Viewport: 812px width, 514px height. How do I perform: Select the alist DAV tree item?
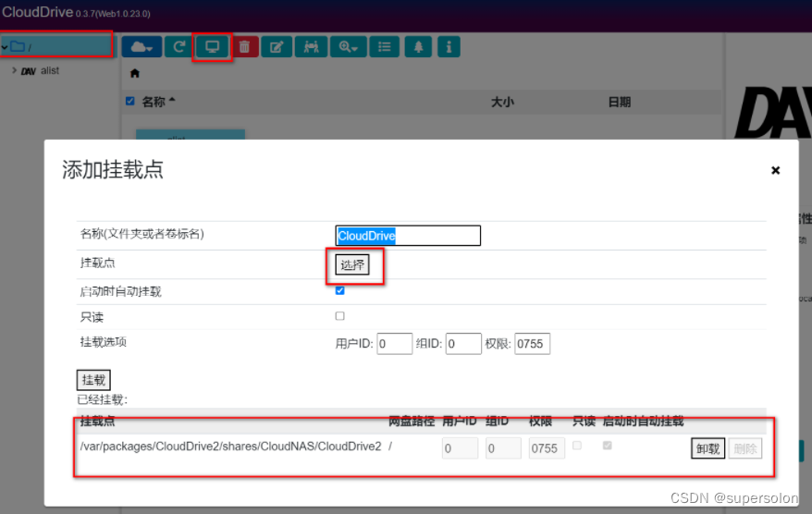point(41,71)
